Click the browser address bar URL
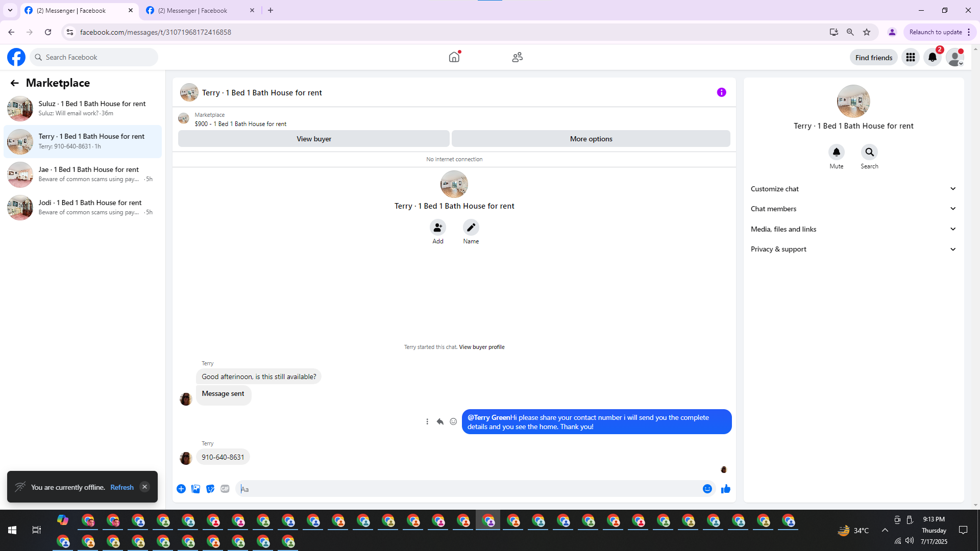980x551 pixels. (156, 32)
